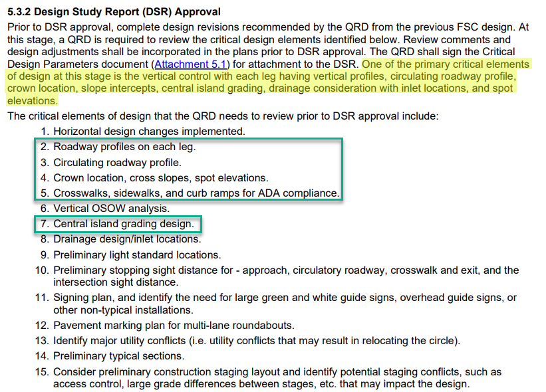
Task: Click the yellow highlighted paragraph text
Action: coord(266,82)
